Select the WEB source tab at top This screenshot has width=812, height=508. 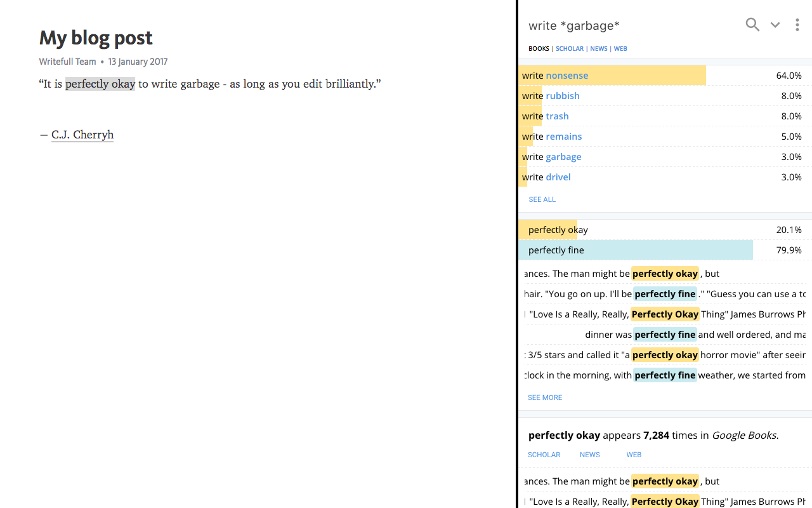[x=620, y=48]
